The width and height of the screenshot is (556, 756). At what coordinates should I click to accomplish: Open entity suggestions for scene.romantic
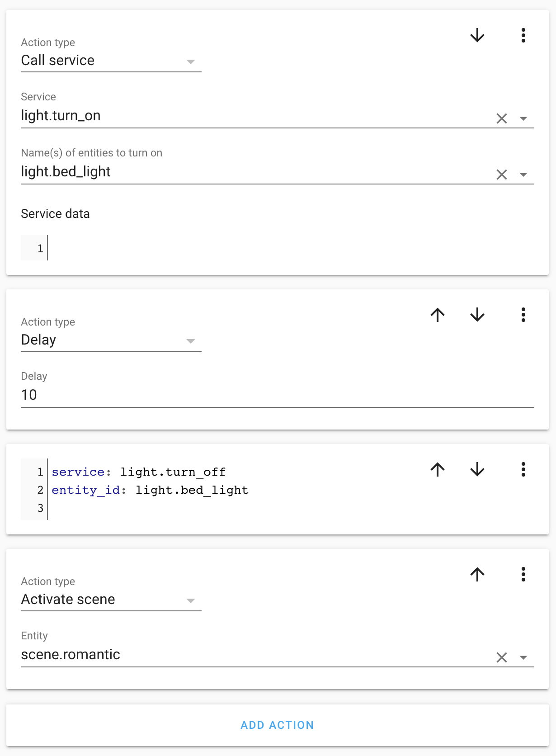(x=523, y=657)
